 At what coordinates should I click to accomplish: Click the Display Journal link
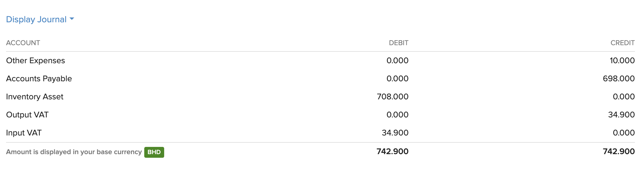tap(36, 20)
